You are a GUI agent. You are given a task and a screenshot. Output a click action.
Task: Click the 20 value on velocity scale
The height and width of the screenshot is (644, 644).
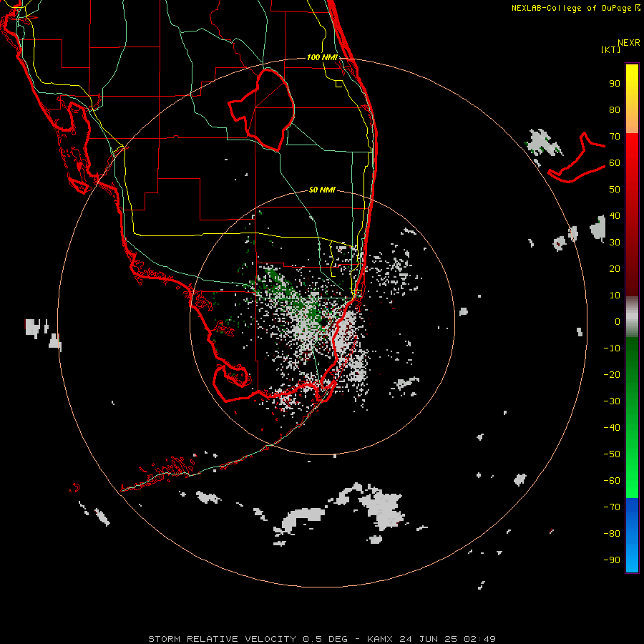[615, 269]
